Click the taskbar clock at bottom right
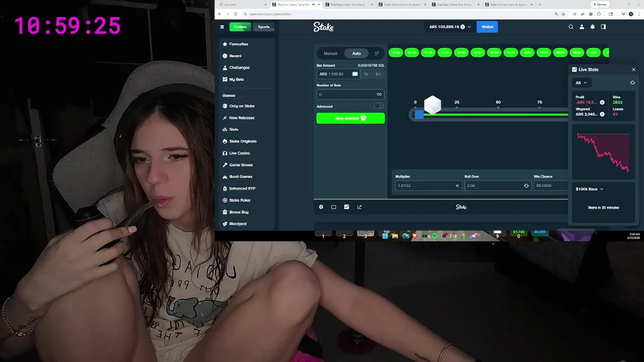Viewport: 644px width, 362px height. [634, 236]
